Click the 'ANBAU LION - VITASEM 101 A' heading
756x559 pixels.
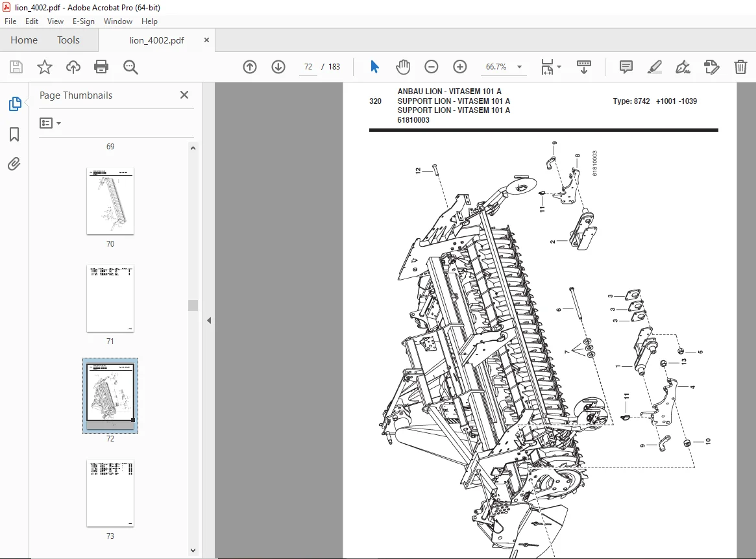(449, 91)
